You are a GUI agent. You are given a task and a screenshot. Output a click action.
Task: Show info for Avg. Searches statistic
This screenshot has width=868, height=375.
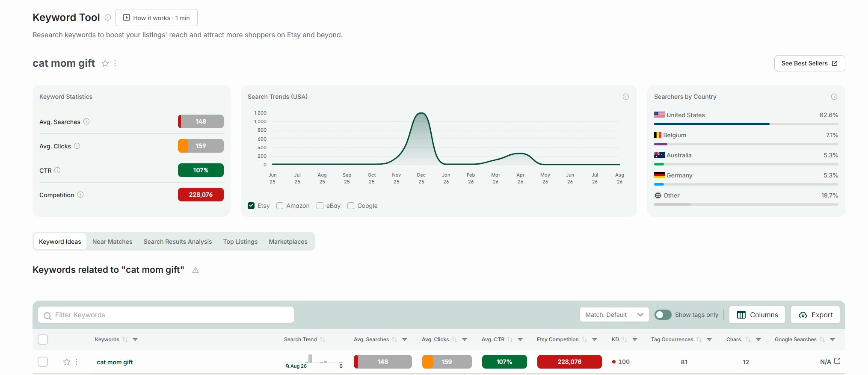[86, 121]
